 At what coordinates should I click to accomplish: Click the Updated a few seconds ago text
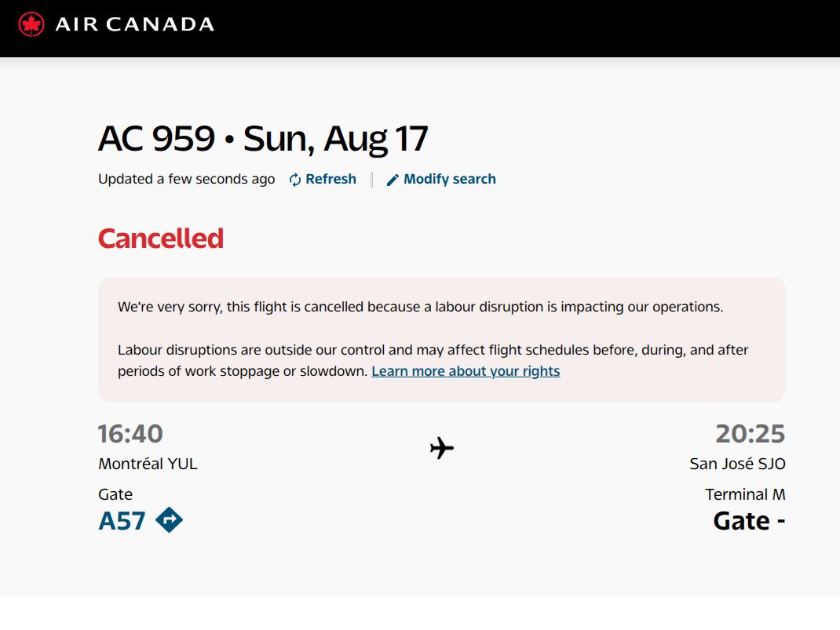tap(186, 179)
